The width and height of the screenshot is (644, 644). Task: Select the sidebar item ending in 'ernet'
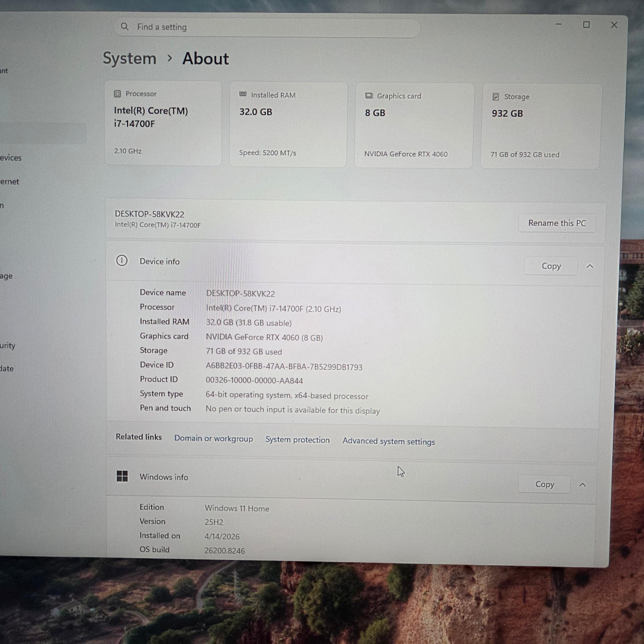(10, 182)
